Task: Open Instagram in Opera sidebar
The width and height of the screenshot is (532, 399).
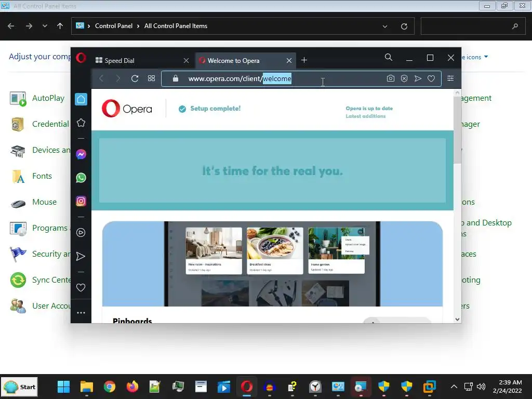Action: click(81, 201)
